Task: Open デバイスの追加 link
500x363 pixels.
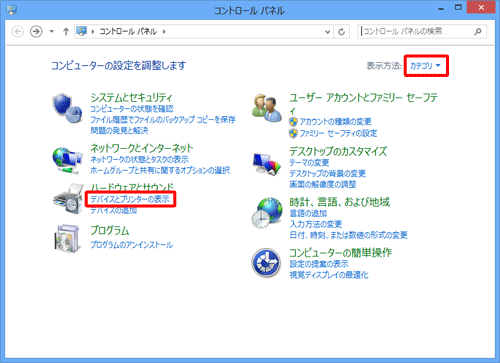Action: pyautogui.click(x=114, y=211)
